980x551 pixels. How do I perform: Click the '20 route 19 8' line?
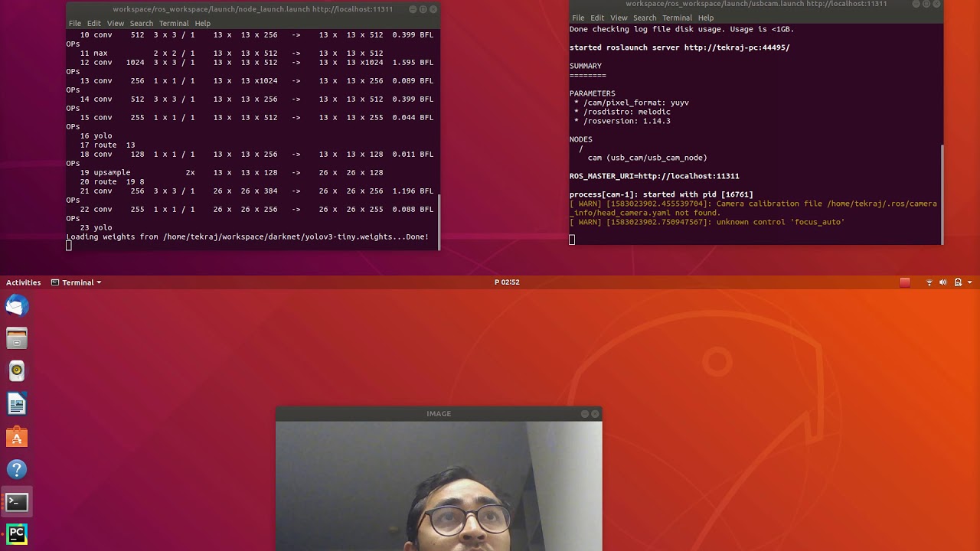coord(112,181)
